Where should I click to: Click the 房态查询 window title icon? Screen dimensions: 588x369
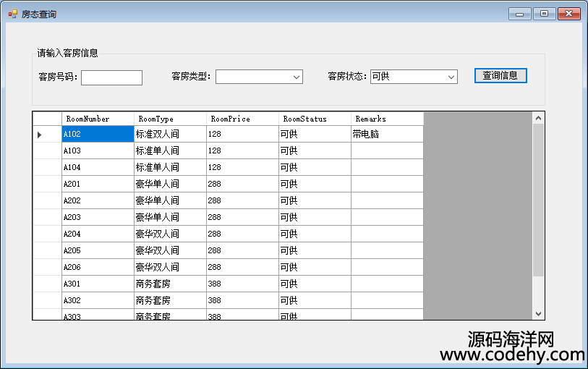tap(12, 14)
